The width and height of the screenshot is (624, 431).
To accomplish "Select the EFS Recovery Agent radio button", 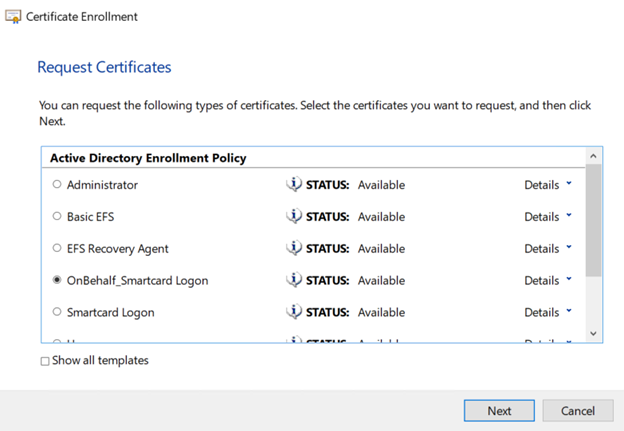I will [x=57, y=248].
